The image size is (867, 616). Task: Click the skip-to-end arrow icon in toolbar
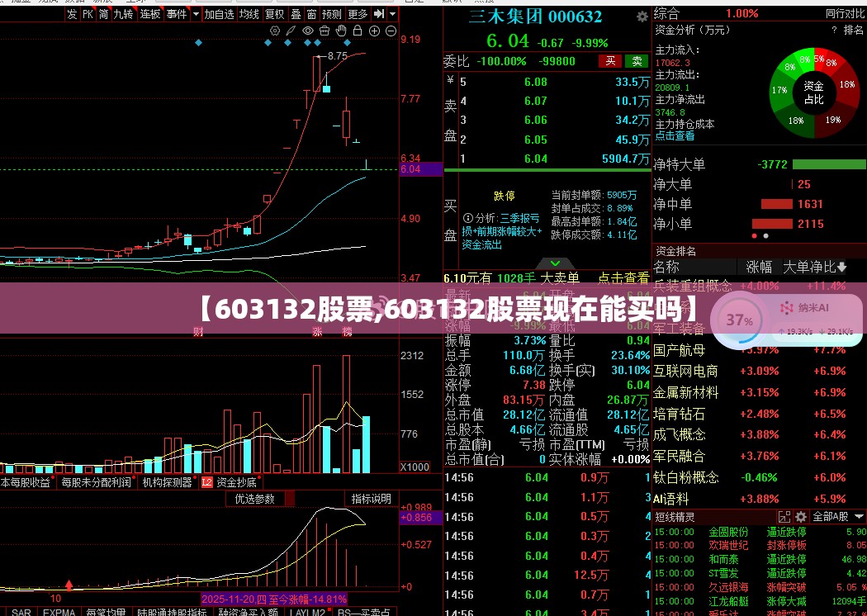coord(379,14)
